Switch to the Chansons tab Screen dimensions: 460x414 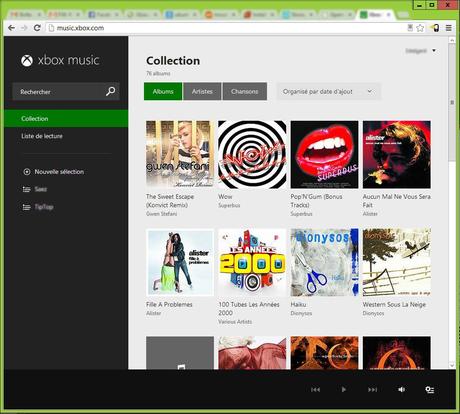245,91
